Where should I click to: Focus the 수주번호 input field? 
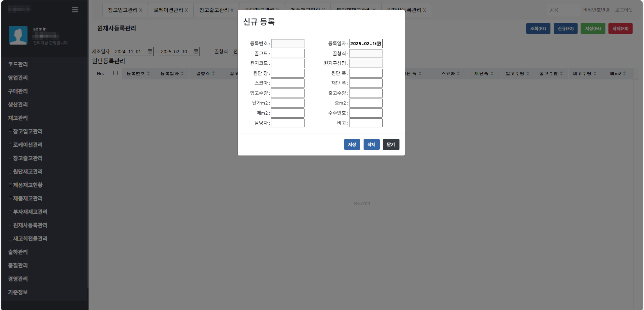[366, 113]
